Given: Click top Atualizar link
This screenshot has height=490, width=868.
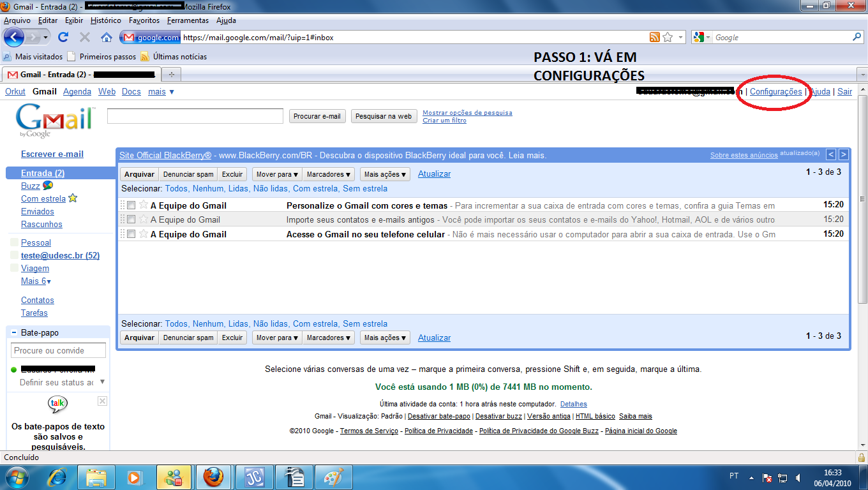Looking at the screenshot, I should [434, 174].
